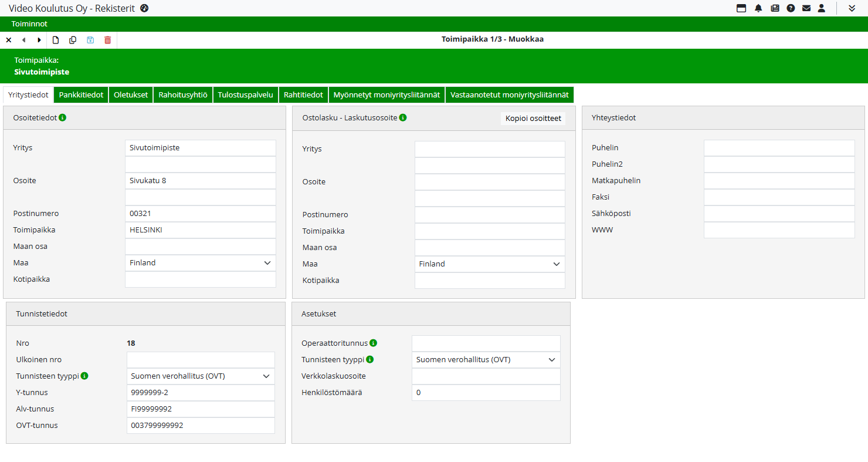The height and width of the screenshot is (462, 868).
Task: Switch to the Pankkitiedot tab
Action: click(81, 95)
